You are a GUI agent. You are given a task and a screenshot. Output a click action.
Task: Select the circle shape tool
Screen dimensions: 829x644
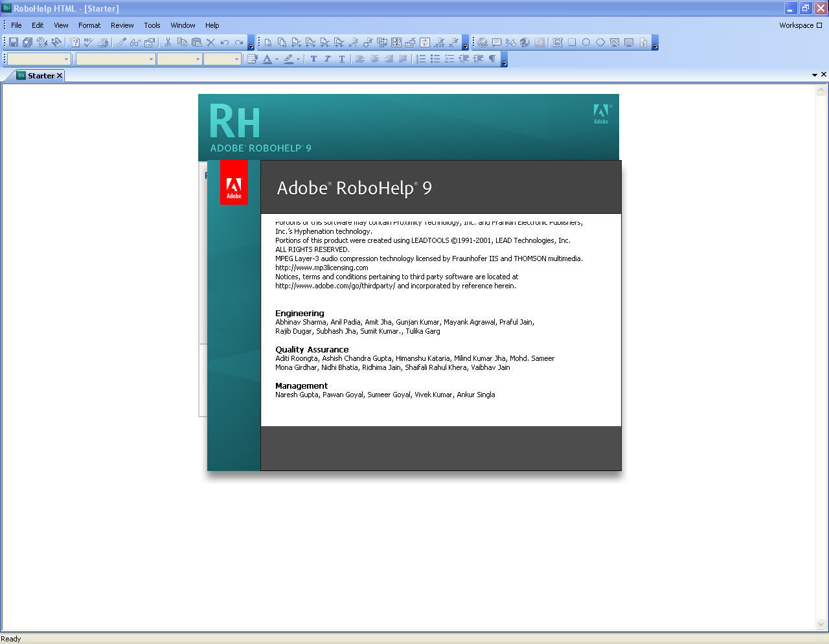pos(586,42)
